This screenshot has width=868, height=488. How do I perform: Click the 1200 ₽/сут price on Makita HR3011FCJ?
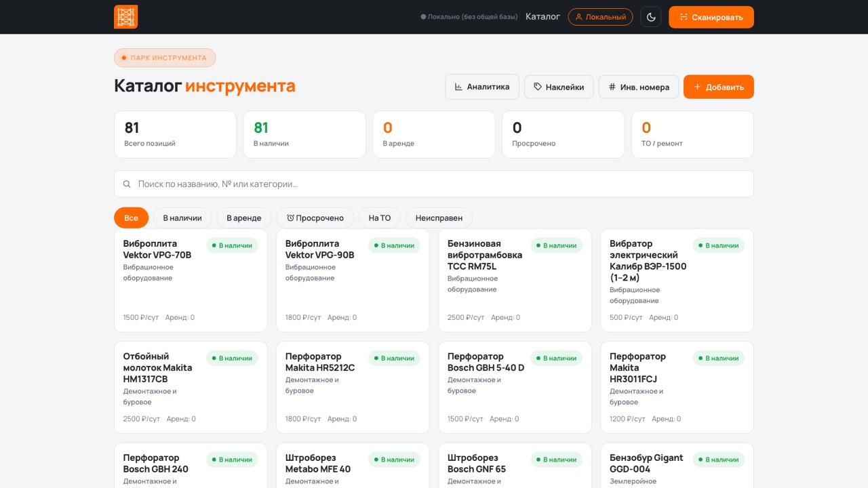tap(627, 419)
